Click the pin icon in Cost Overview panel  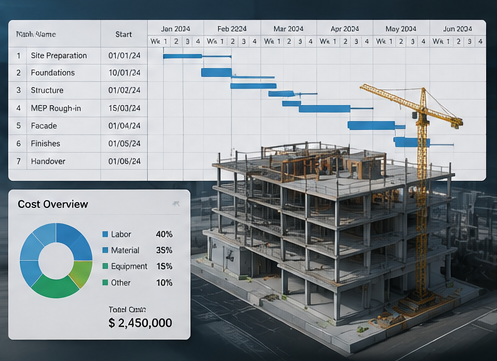tap(176, 203)
